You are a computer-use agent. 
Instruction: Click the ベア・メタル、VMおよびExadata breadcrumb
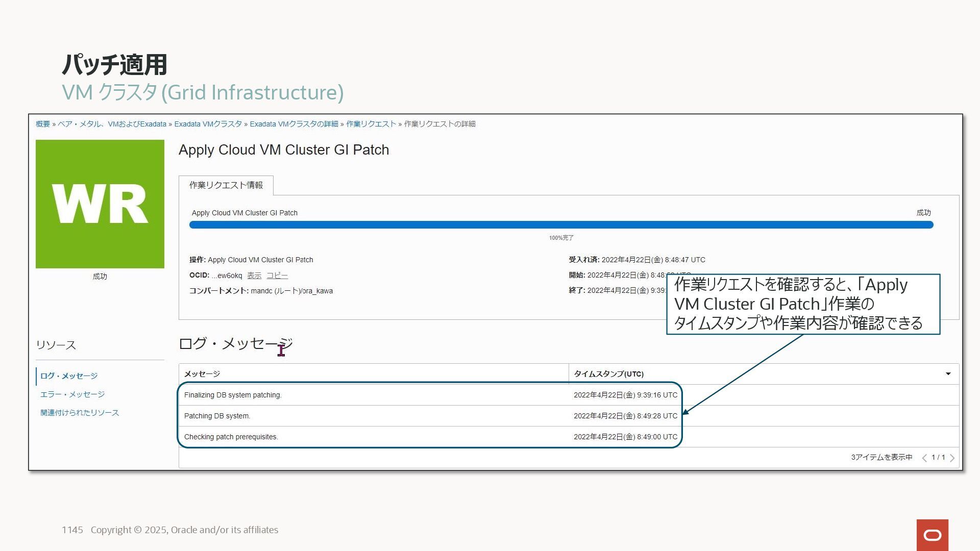coord(112,124)
